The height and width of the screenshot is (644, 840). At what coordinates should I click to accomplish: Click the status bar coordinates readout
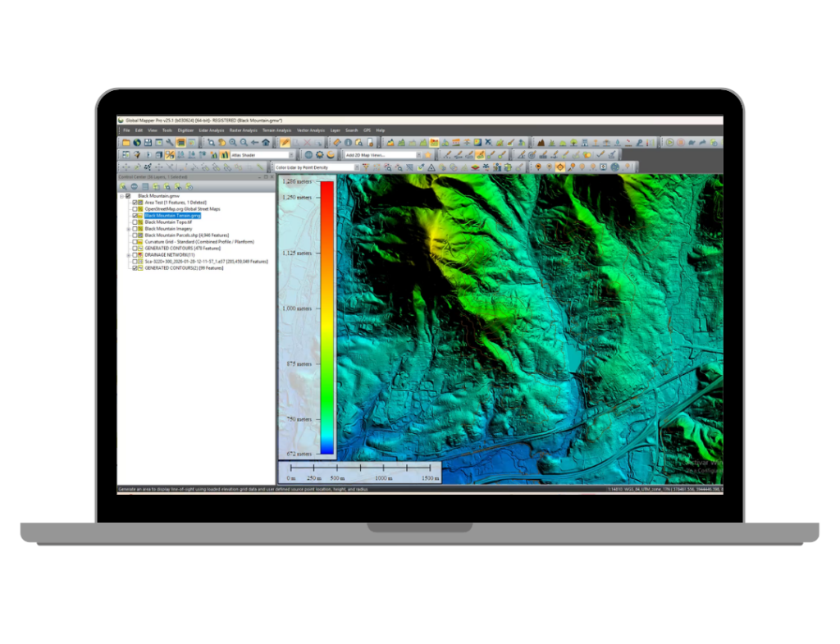[664, 489]
